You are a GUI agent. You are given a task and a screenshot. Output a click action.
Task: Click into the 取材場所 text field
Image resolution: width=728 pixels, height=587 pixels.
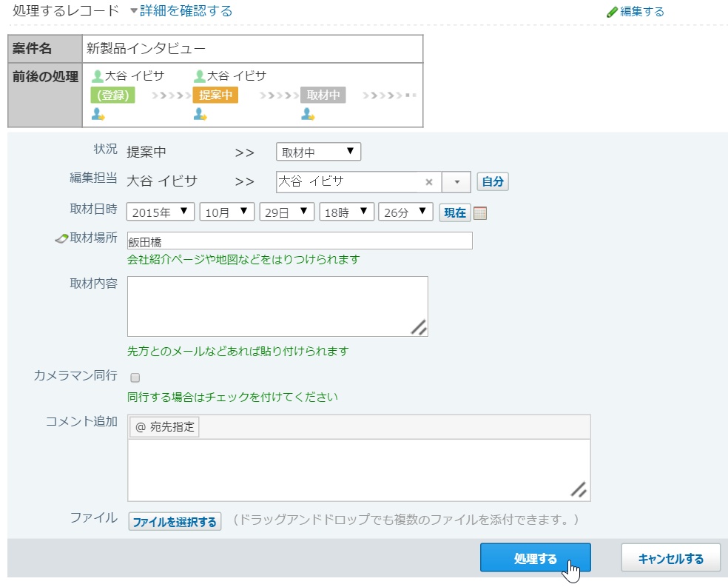click(x=300, y=241)
